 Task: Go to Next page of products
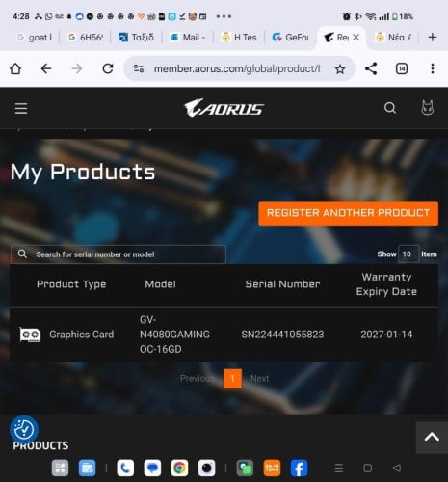[x=259, y=379]
